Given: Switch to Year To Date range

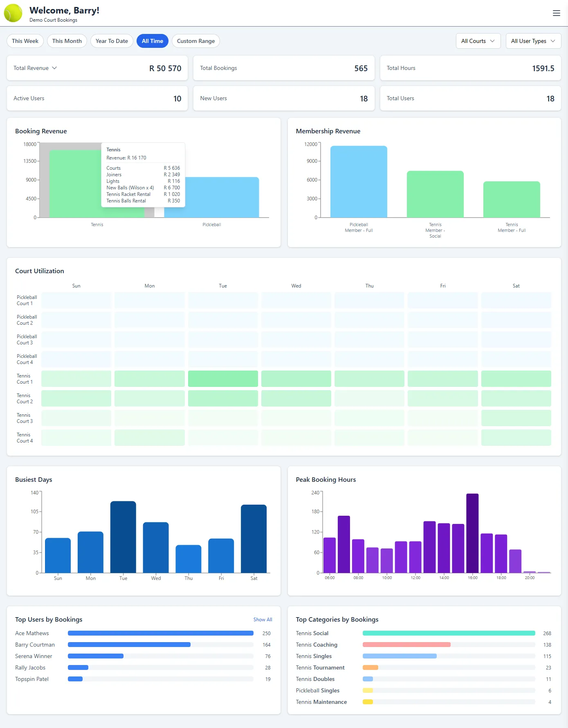Looking at the screenshot, I should pyautogui.click(x=112, y=41).
